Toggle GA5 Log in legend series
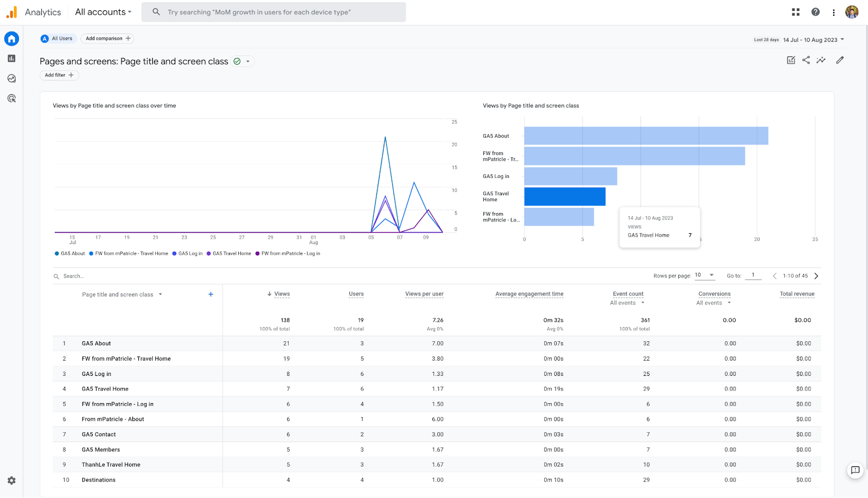 point(188,253)
